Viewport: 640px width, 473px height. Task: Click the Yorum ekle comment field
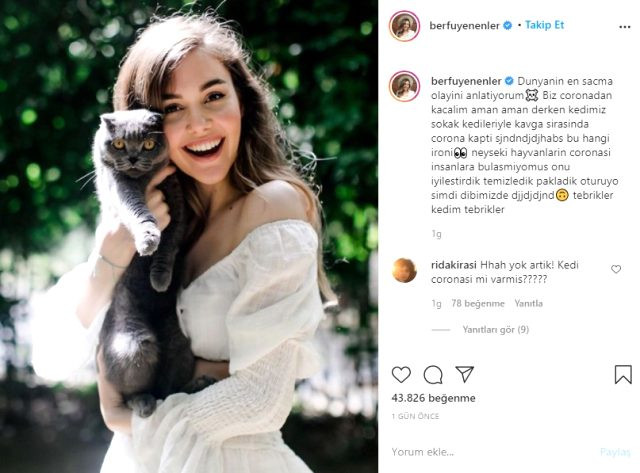click(x=490, y=452)
